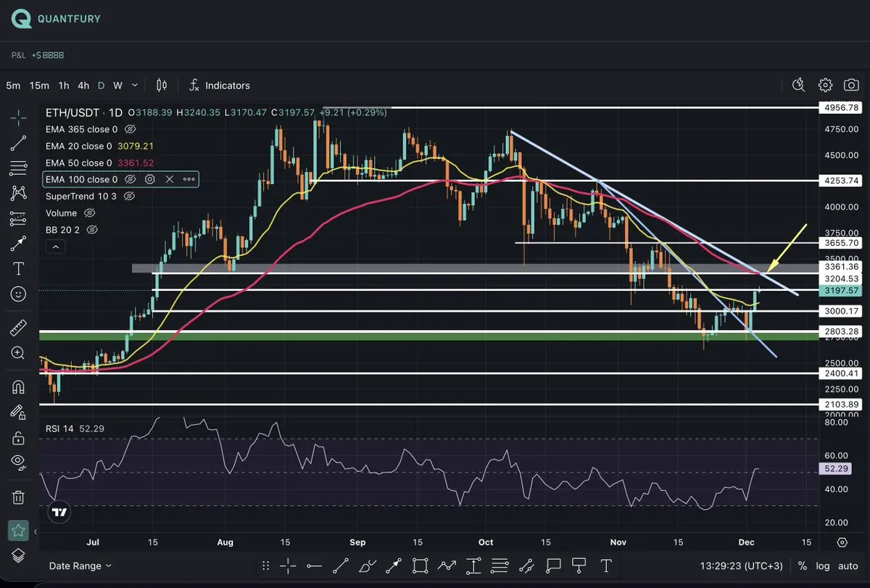
Task: Select the D daily timeframe
Action: 101,86
